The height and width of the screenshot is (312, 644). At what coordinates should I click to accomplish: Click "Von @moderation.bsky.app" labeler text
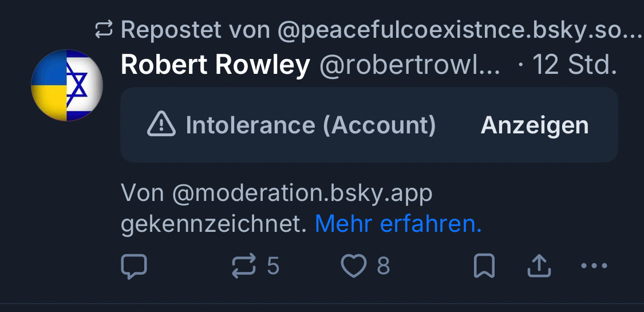coord(276,194)
